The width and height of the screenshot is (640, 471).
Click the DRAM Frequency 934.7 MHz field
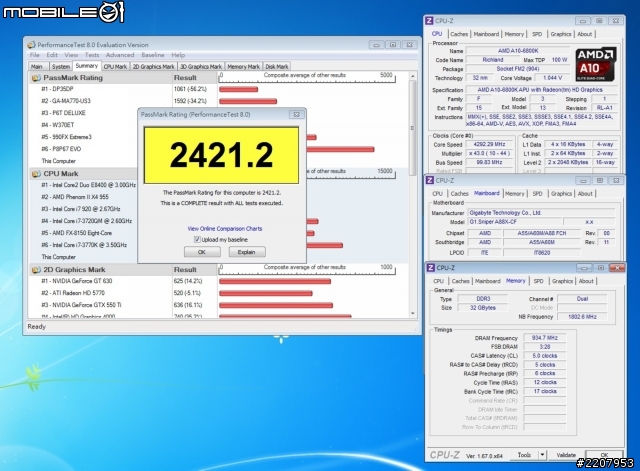click(544, 338)
